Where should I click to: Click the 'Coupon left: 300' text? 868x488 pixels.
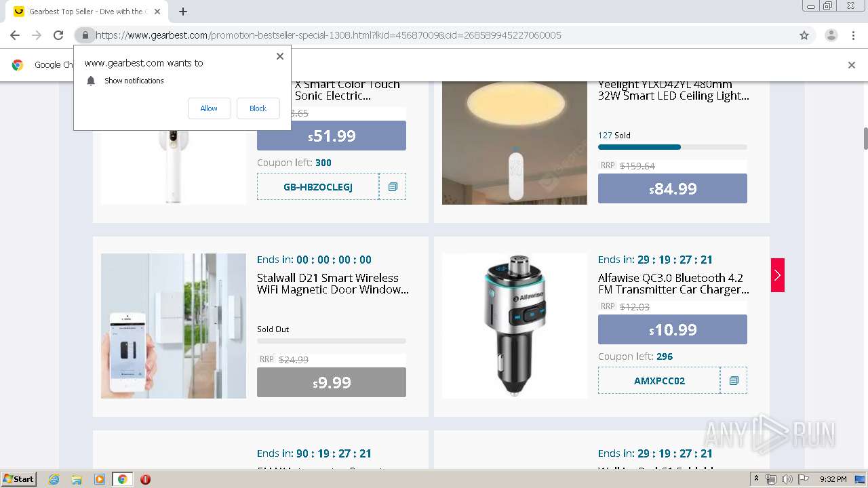(x=294, y=163)
